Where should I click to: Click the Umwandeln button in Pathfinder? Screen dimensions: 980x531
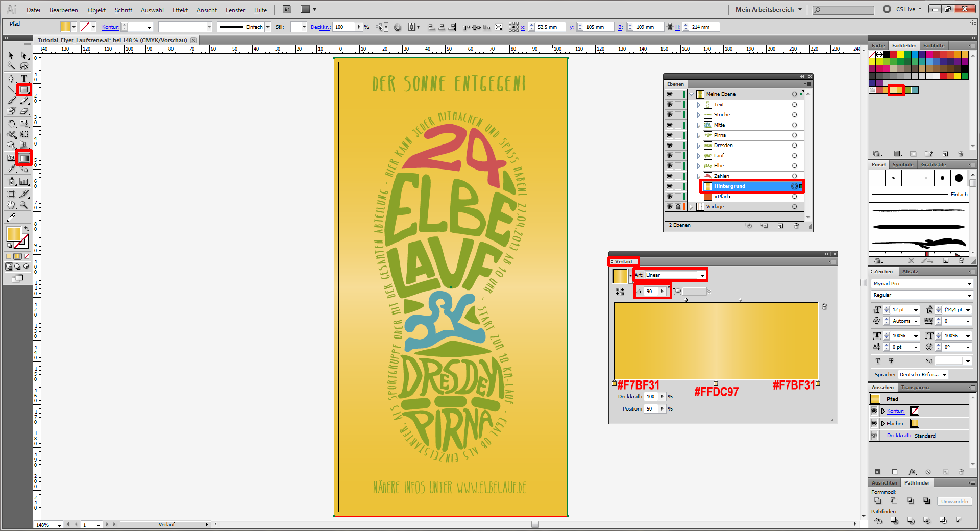coord(954,501)
